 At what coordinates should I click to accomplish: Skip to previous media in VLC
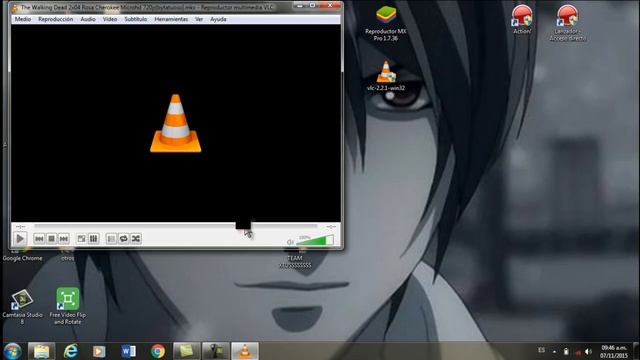[x=39, y=238]
